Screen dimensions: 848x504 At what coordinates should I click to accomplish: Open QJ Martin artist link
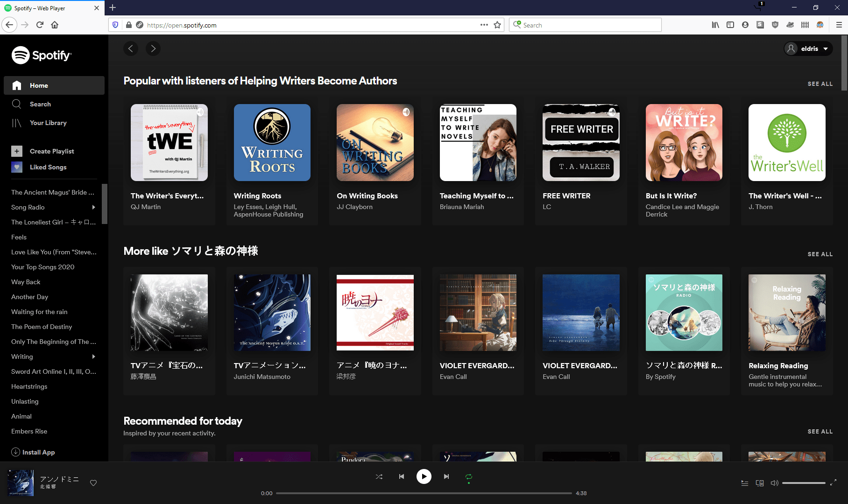click(x=146, y=207)
